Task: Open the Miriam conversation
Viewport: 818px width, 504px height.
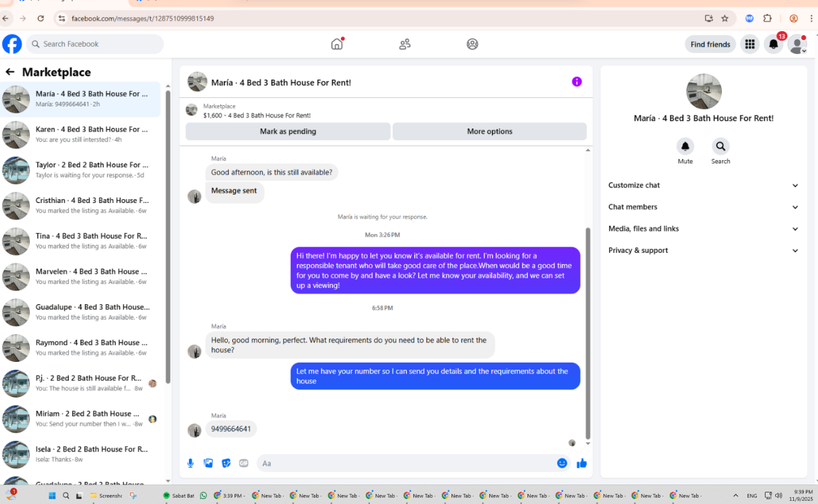Action: point(81,419)
